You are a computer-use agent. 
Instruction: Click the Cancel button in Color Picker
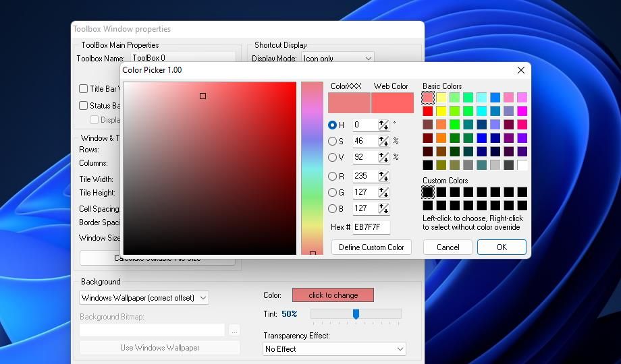click(448, 247)
